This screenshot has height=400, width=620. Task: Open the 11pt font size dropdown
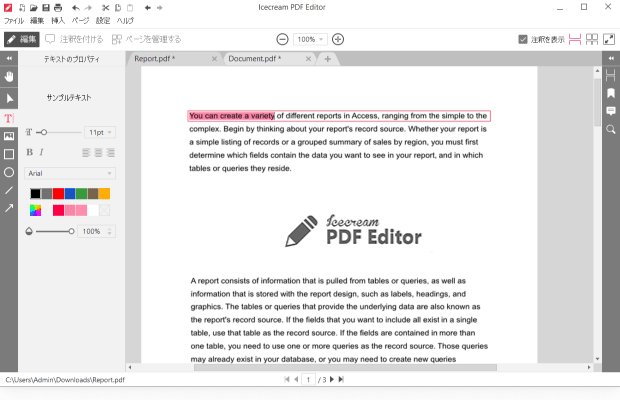point(100,132)
